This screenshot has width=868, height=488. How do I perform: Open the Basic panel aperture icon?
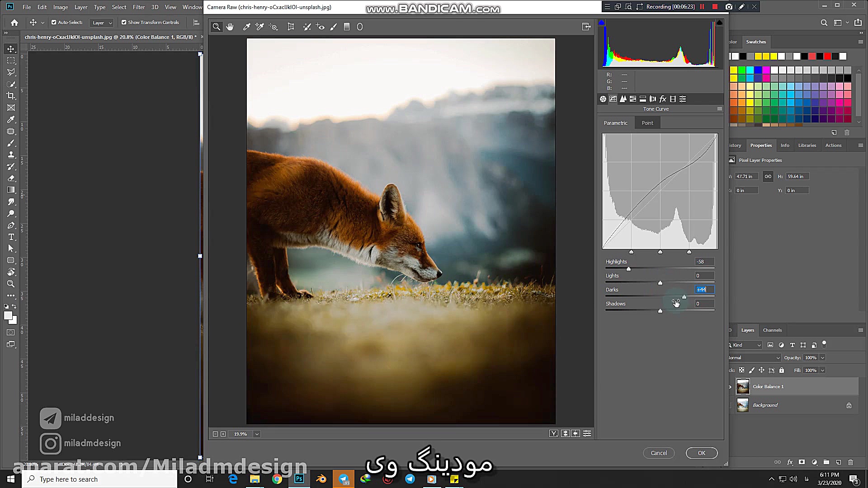(603, 99)
